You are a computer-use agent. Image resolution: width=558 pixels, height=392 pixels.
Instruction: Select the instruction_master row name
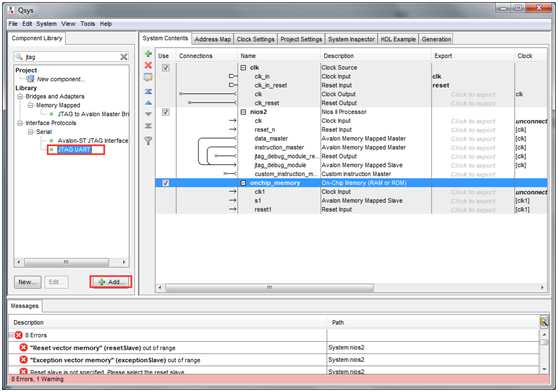tap(279, 147)
